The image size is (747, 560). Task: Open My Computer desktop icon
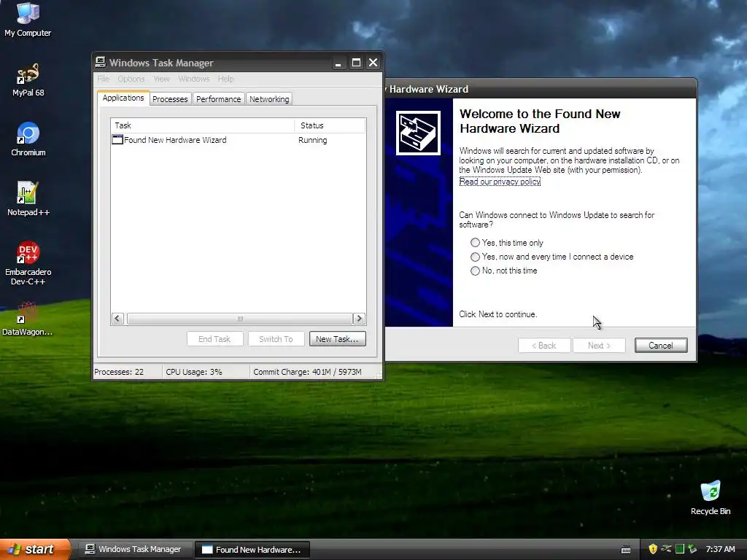tap(28, 19)
